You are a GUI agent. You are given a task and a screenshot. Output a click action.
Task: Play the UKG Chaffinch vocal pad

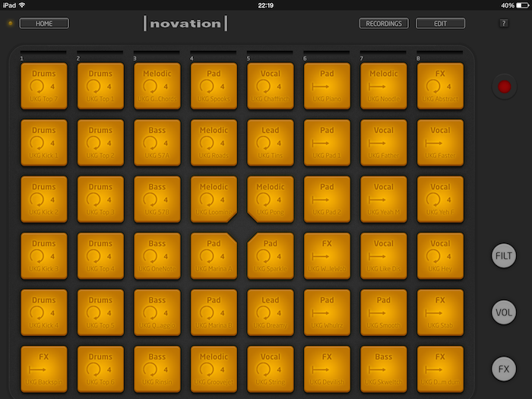(271, 86)
